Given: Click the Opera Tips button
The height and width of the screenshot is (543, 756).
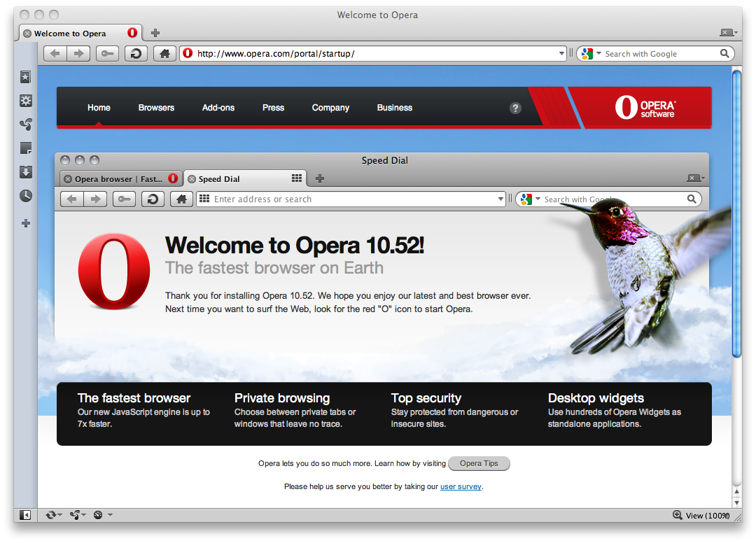Looking at the screenshot, I should (x=479, y=463).
